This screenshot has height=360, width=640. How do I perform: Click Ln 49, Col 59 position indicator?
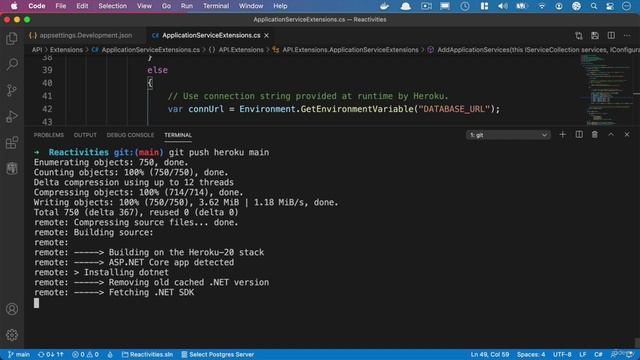coord(489,354)
